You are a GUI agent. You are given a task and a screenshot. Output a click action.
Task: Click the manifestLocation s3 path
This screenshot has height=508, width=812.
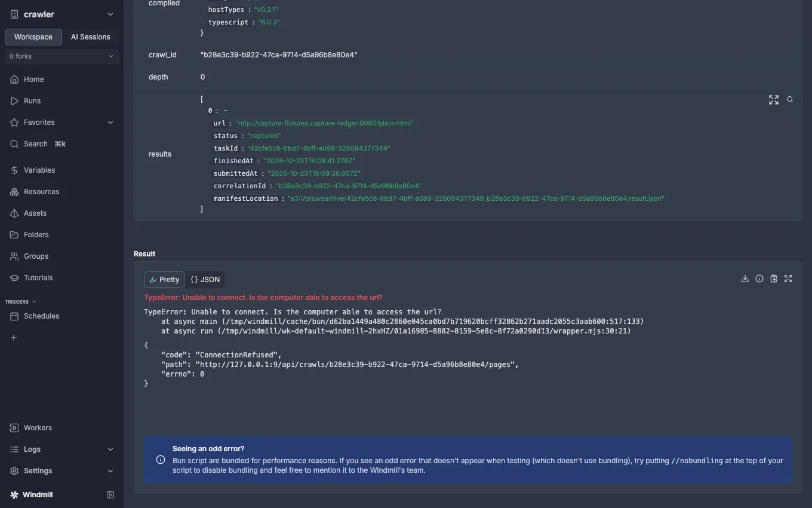(x=476, y=198)
